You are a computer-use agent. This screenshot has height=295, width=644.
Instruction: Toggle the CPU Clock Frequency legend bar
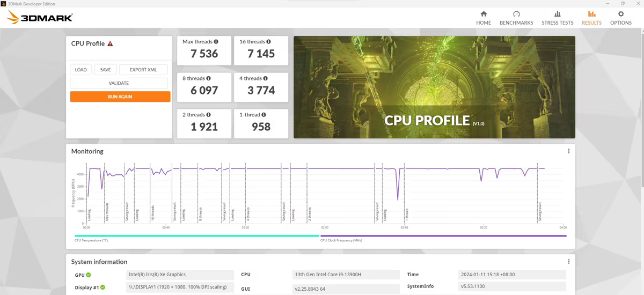[443, 235]
